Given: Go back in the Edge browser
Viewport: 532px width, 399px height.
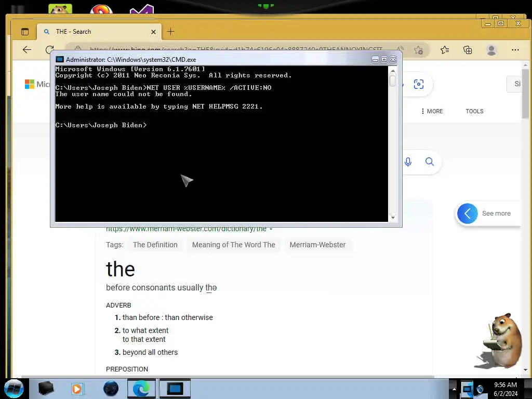Looking at the screenshot, I should point(27,50).
